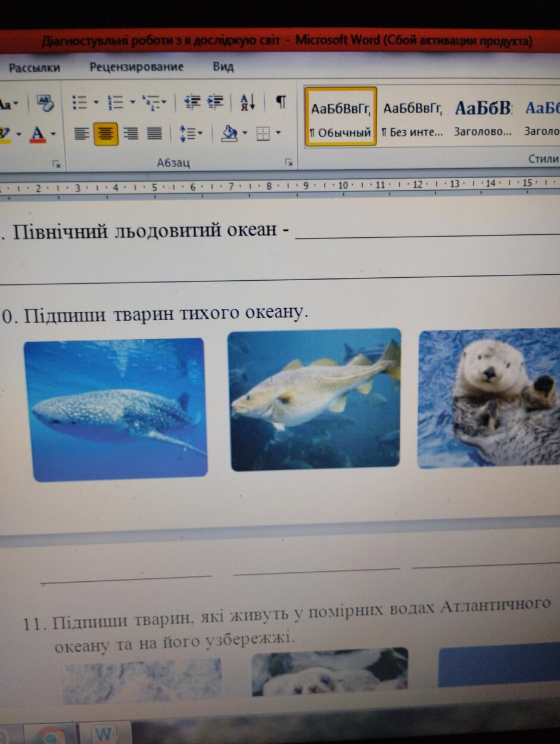Expand the font color dropdown arrow

click(x=53, y=134)
